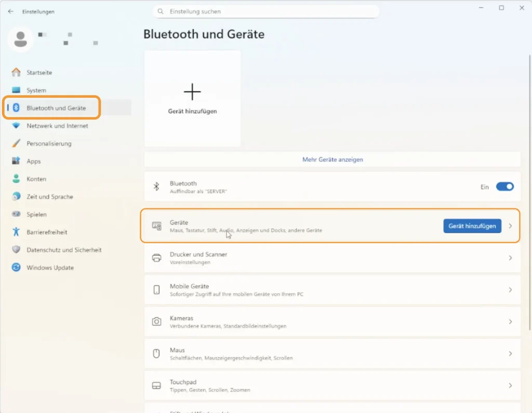Select Datenschutz und Sicherheit in sidebar

pyautogui.click(x=64, y=250)
